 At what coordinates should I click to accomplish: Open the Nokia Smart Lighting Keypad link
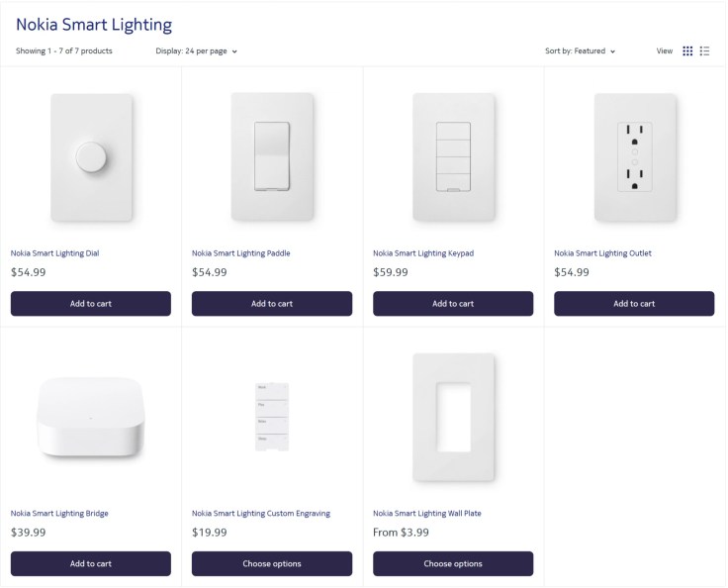click(423, 253)
